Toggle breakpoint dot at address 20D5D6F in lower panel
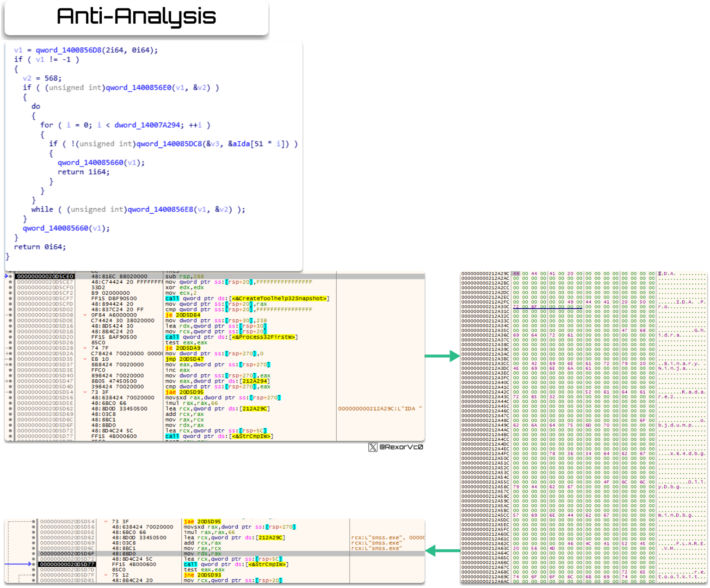 coord(34,553)
